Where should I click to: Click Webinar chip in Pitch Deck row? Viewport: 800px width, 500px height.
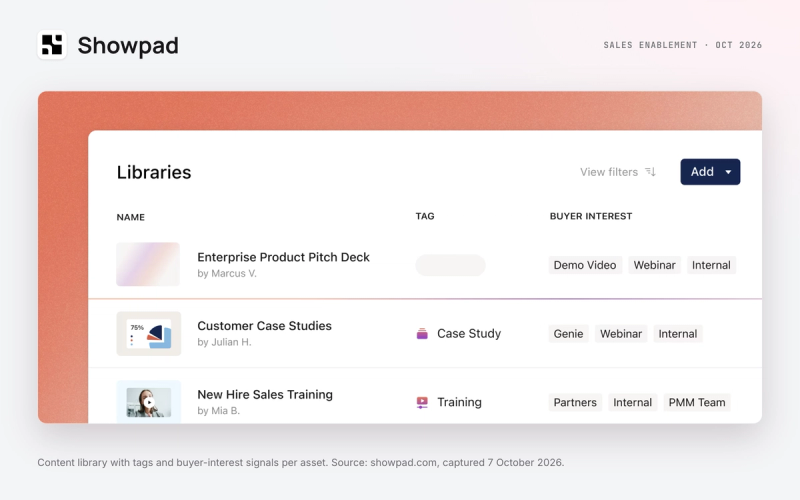pos(655,265)
